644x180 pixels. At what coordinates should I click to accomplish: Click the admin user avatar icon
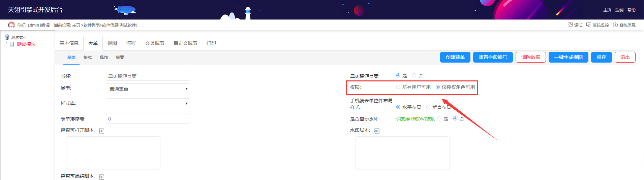pyautogui.click(x=11, y=25)
